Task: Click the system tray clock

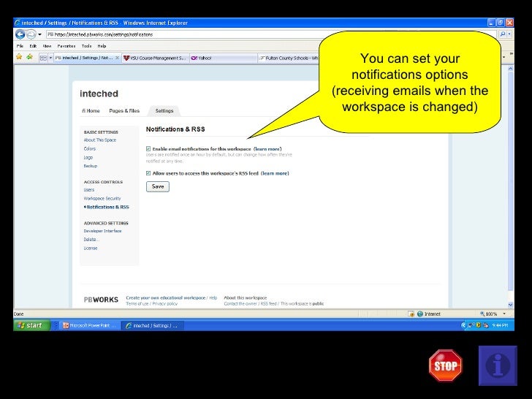Action: coord(500,325)
